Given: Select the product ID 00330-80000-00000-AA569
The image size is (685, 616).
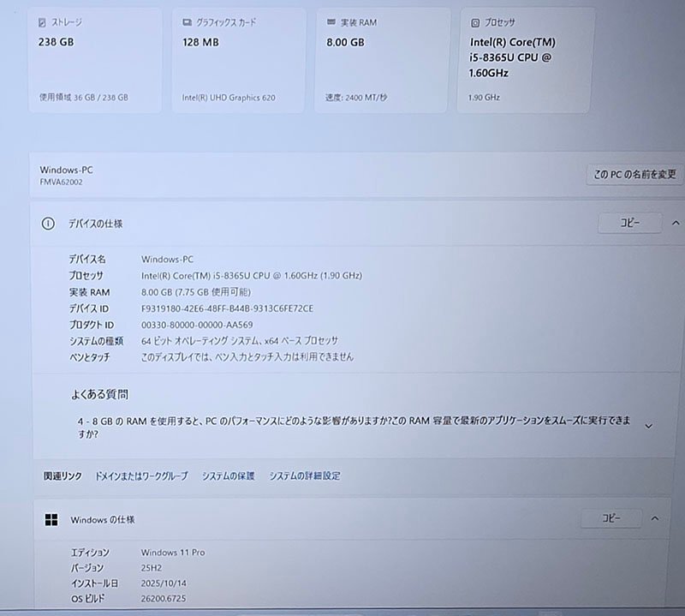Looking at the screenshot, I should point(197,325).
